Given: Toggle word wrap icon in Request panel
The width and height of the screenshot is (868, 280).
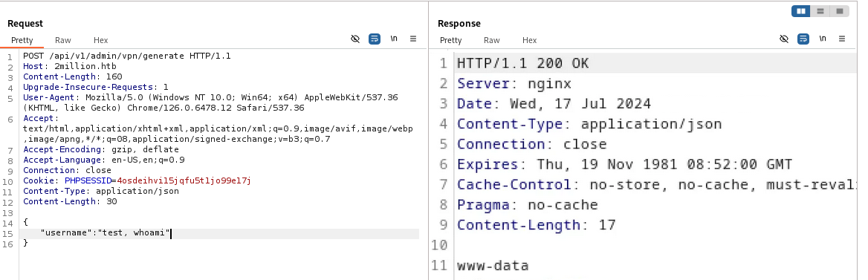Looking at the screenshot, I should point(375,39).
